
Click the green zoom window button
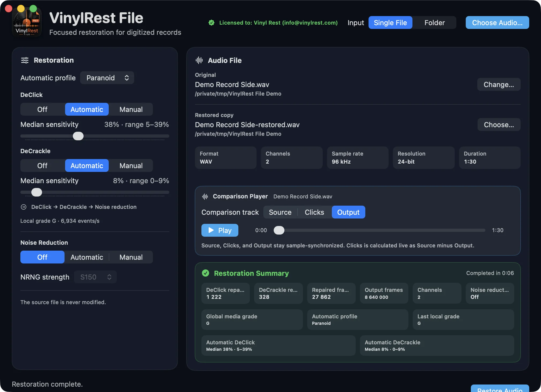33,9
